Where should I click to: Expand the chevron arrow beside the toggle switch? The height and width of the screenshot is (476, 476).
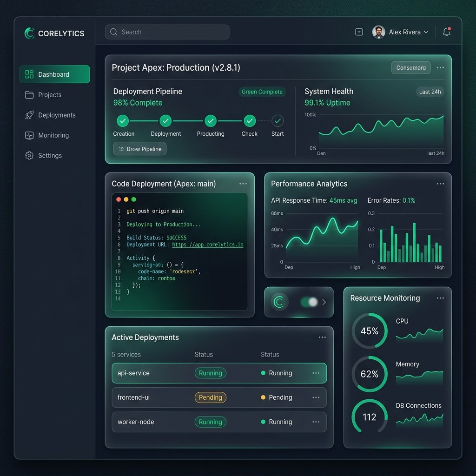[324, 302]
